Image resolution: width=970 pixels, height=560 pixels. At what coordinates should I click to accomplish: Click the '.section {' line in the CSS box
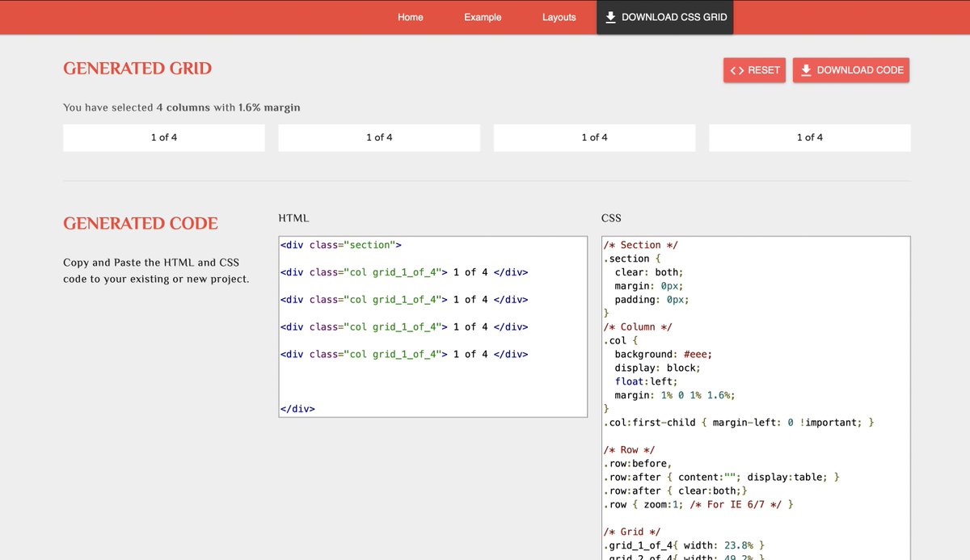[632, 259]
